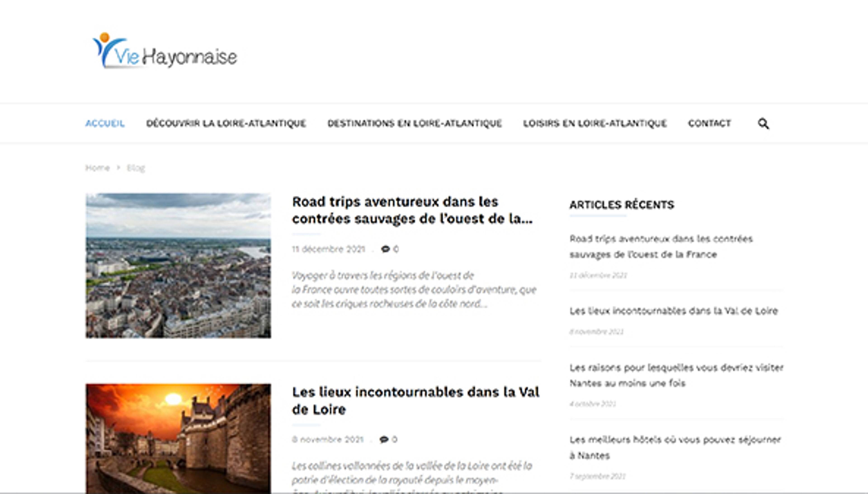The width and height of the screenshot is (868, 494).
Task: Open the Accueil menu item
Action: point(105,123)
